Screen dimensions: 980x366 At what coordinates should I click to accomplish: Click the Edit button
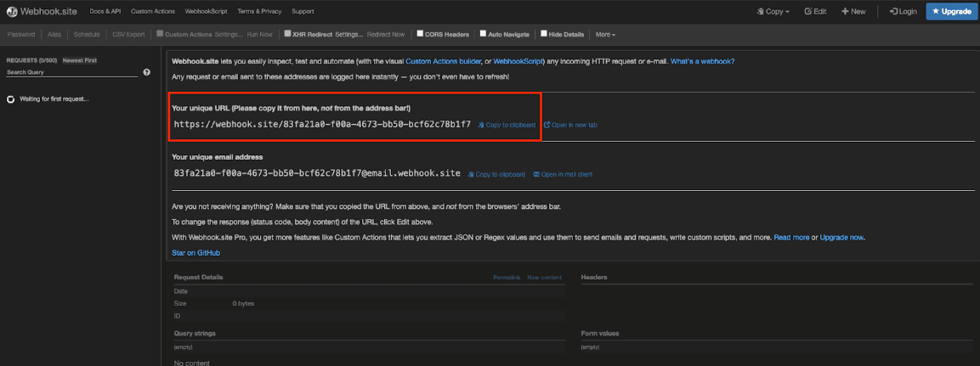(x=816, y=11)
